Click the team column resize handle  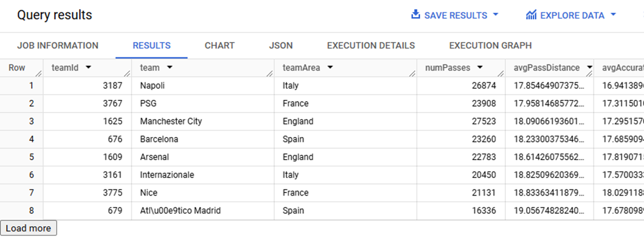(270, 74)
